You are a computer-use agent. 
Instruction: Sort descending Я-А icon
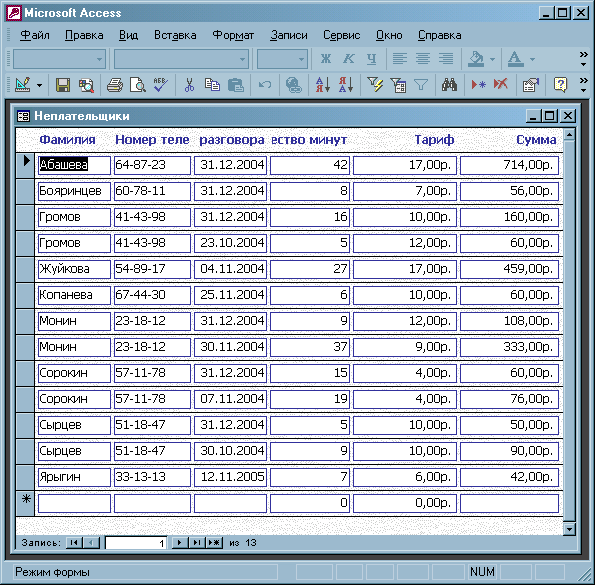point(346,85)
